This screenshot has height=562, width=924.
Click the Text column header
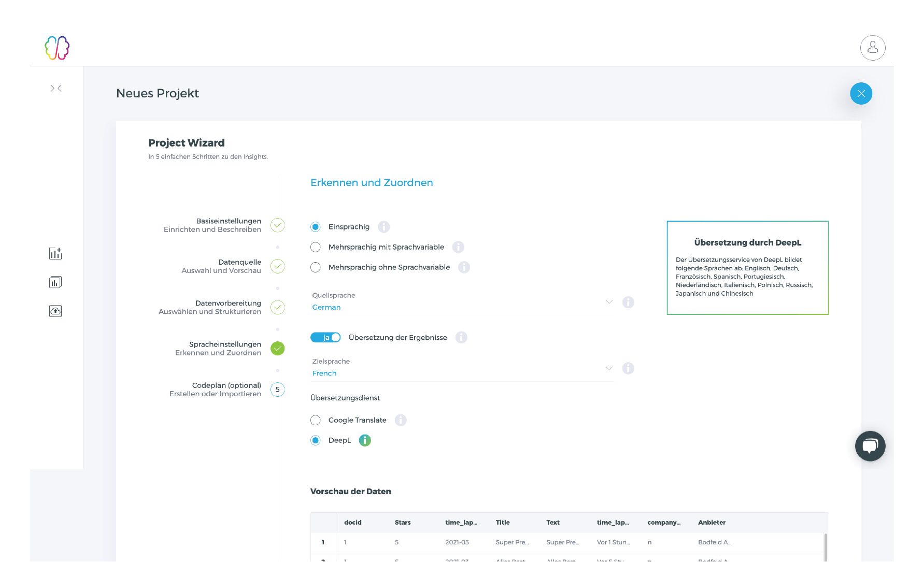click(x=553, y=523)
